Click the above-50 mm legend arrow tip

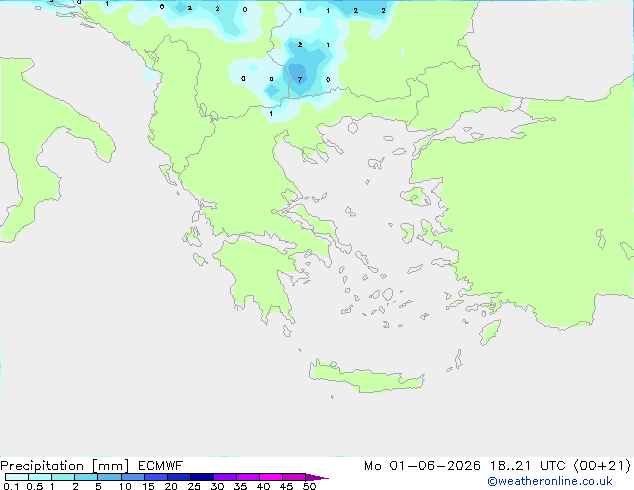tap(317, 477)
